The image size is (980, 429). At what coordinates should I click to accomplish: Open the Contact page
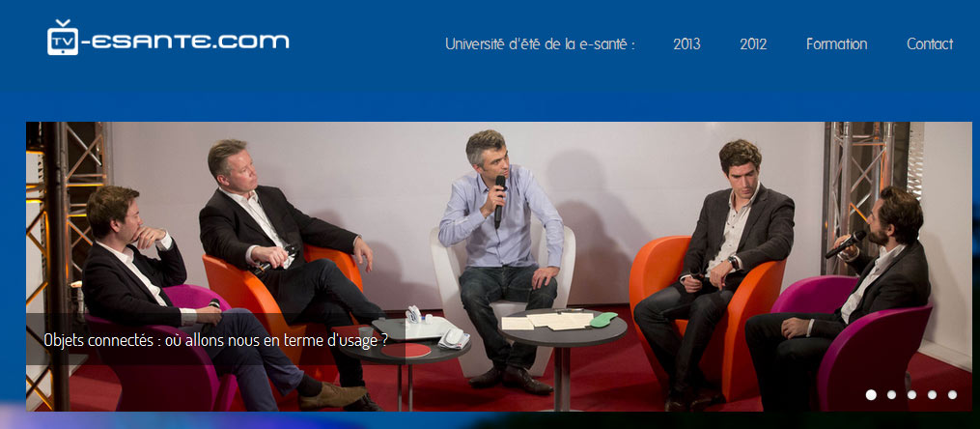point(930,44)
